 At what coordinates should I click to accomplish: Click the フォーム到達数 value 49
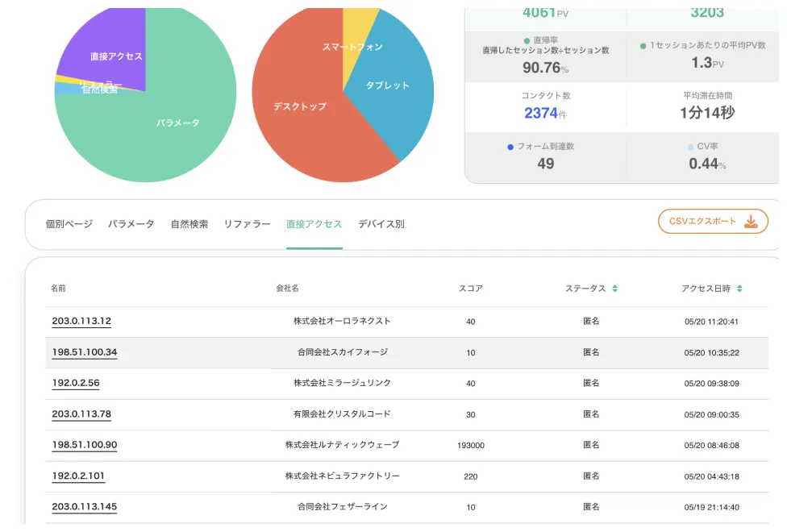click(x=546, y=164)
